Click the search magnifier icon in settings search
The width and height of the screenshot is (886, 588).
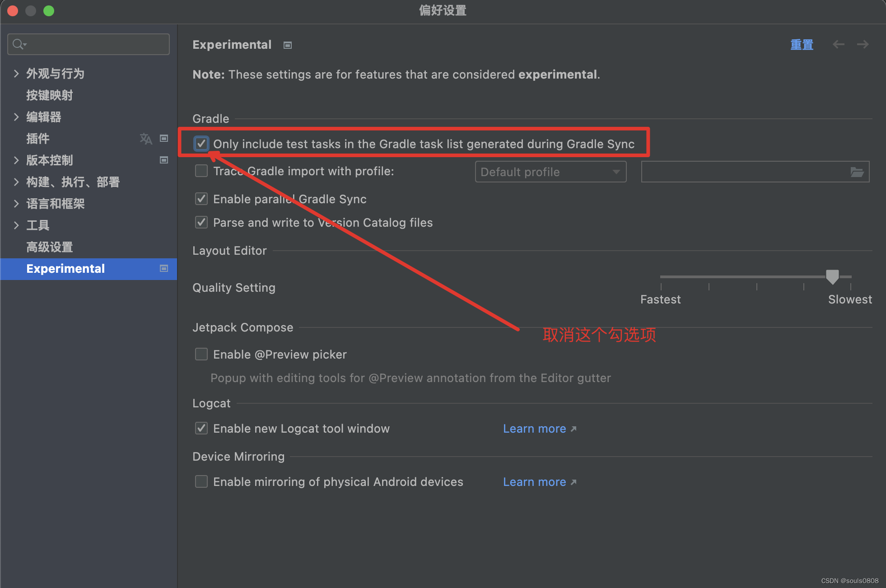[x=19, y=44]
